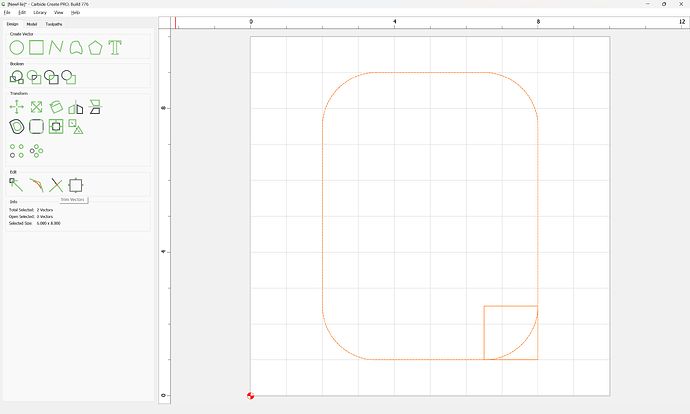Open the Resize/Scale transform tool
Screen dimensions: 690x414
point(37,107)
